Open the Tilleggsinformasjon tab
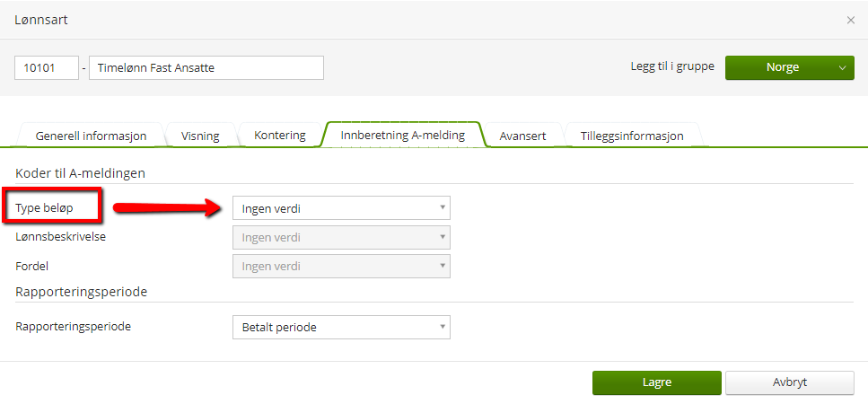Screen dimensions: 868x404 coord(631,136)
